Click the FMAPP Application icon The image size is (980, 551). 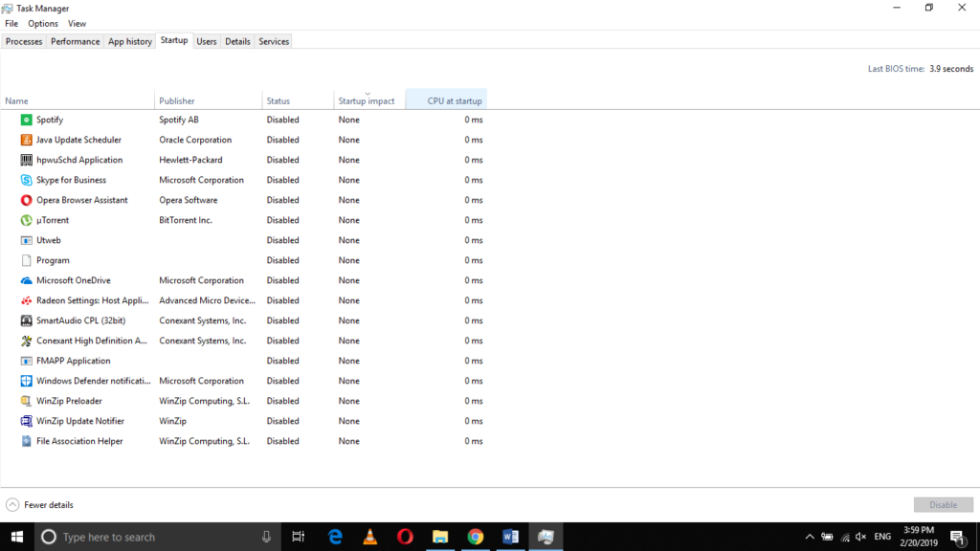(x=26, y=361)
